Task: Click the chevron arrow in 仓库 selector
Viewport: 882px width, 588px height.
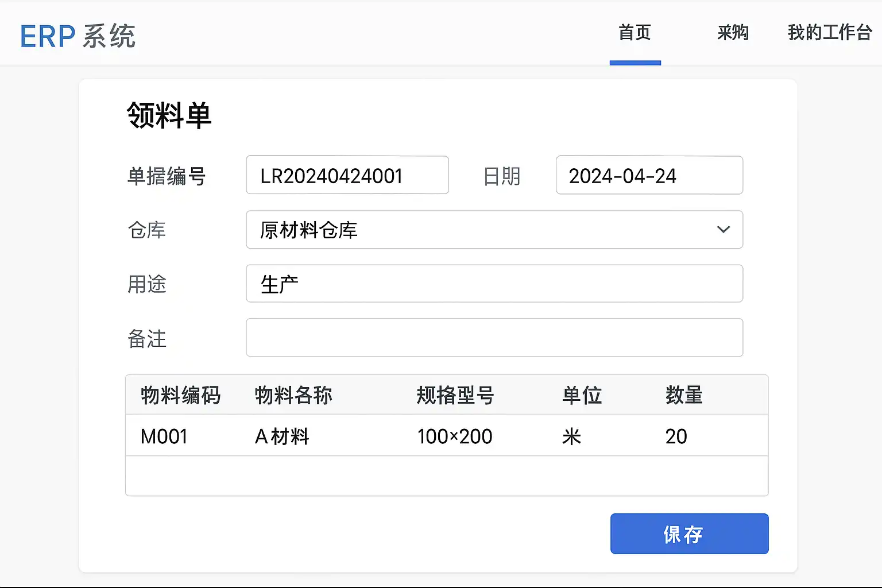Action: point(723,230)
